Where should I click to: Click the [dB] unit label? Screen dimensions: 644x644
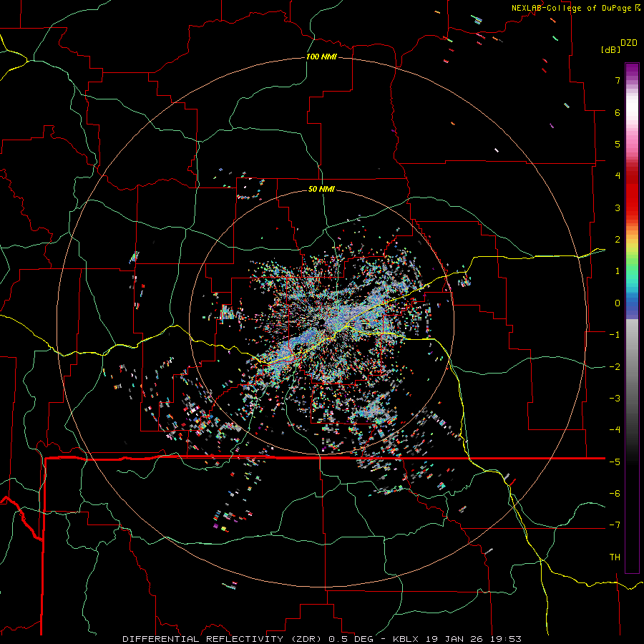(610, 49)
